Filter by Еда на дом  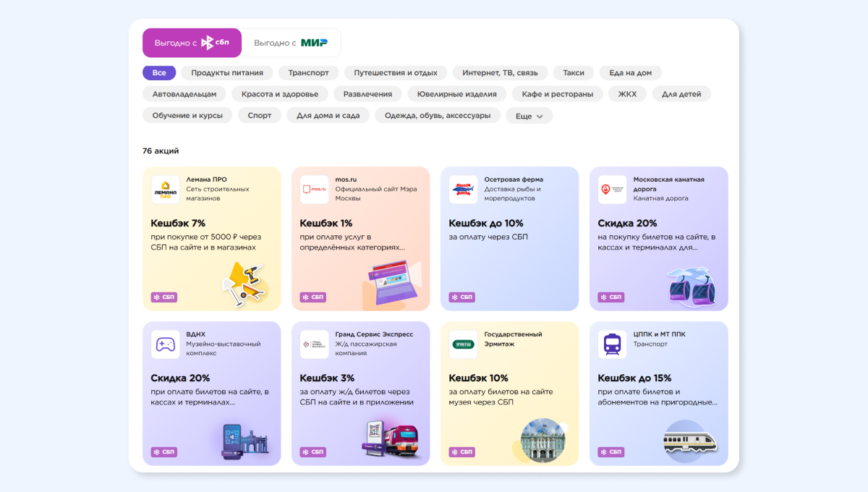tap(631, 73)
